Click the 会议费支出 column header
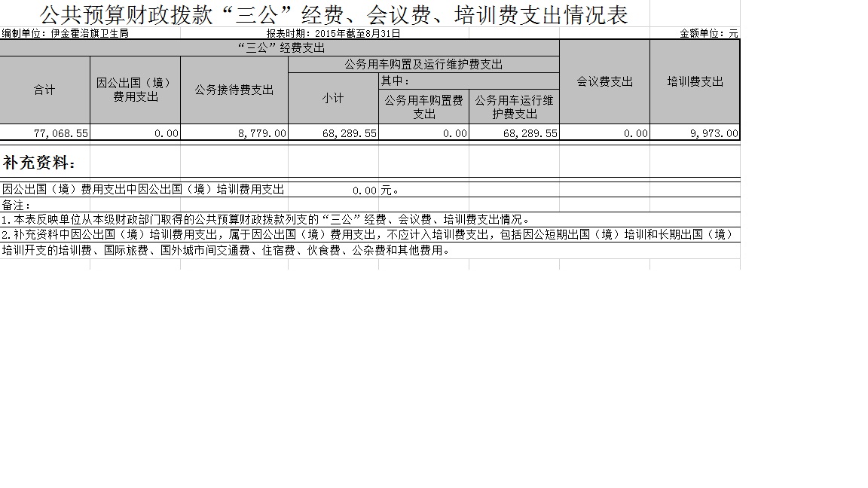This screenshot has width=868, height=488. click(x=604, y=81)
